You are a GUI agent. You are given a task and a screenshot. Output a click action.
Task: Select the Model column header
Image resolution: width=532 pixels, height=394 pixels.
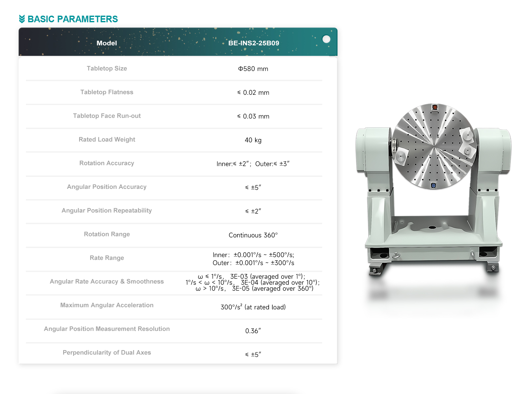(x=106, y=43)
